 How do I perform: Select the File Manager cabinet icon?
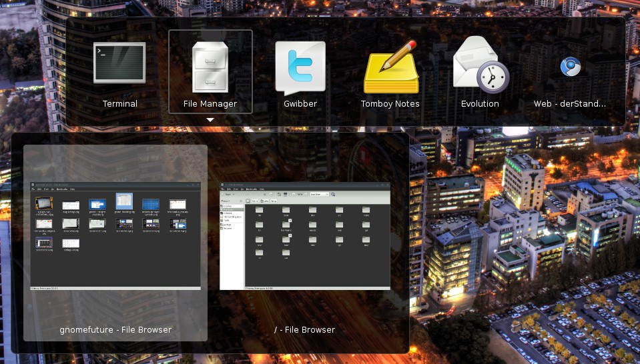(x=210, y=67)
